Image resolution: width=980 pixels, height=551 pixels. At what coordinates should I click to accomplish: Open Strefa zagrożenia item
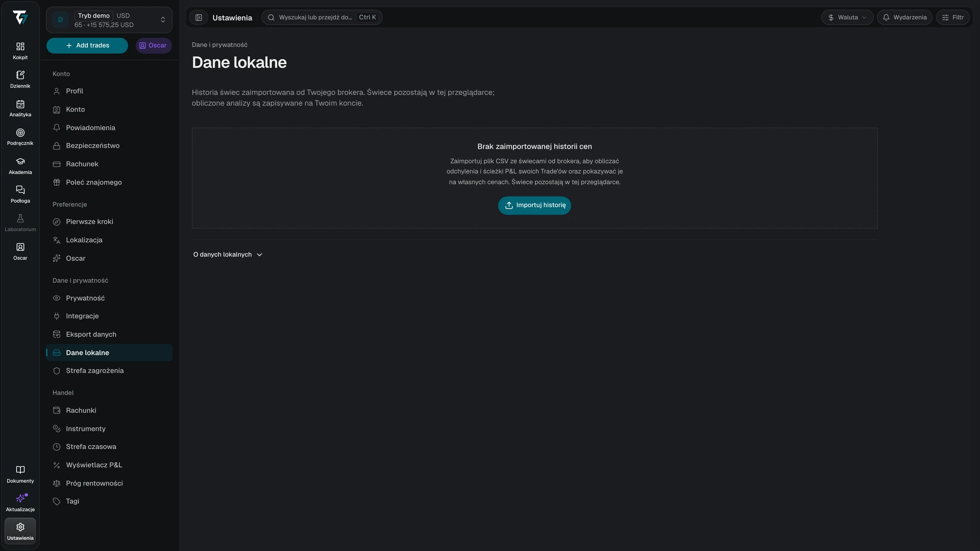[x=109, y=371]
